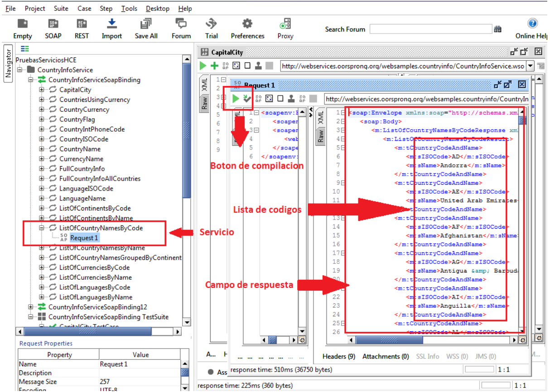Switch to the Headers tab

click(338, 356)
